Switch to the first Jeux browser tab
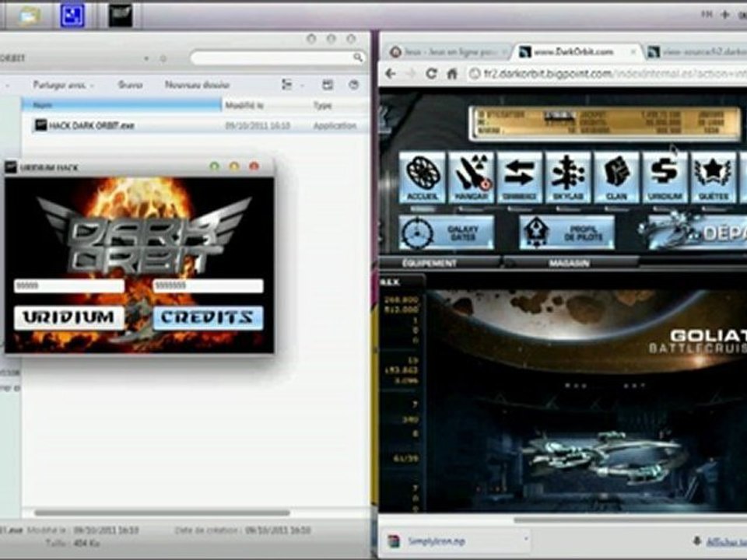 pyautogui.click(x=448, y=51)
